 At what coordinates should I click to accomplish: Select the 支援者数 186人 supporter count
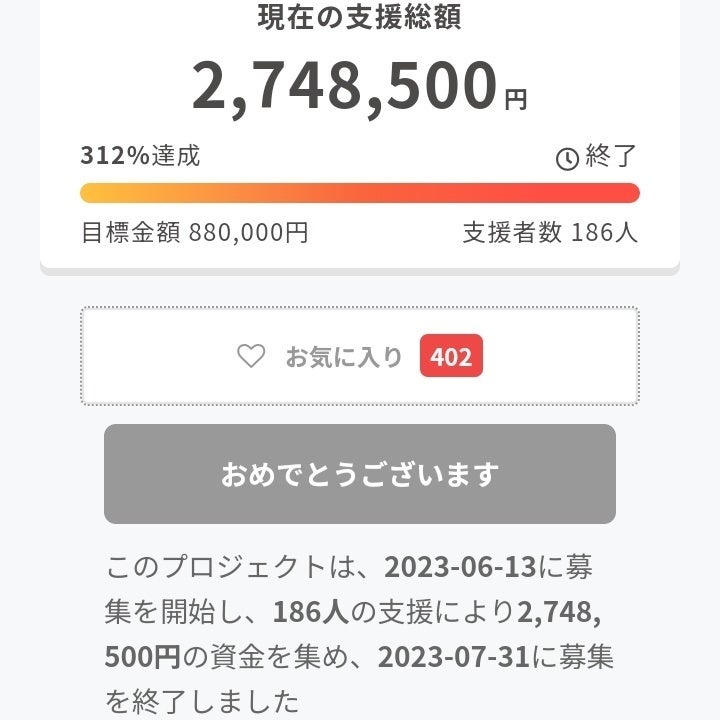click(x=550, y=233)
